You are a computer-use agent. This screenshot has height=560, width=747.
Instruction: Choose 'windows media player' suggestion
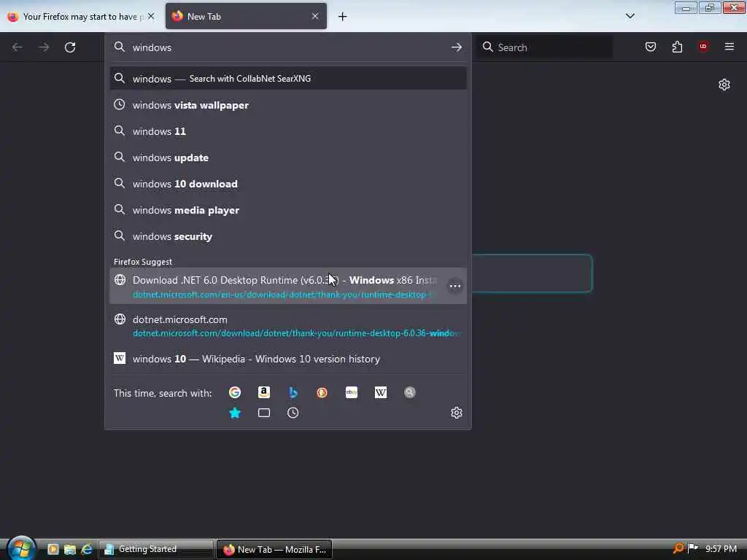pyautogui.click(x=288, y=209)
